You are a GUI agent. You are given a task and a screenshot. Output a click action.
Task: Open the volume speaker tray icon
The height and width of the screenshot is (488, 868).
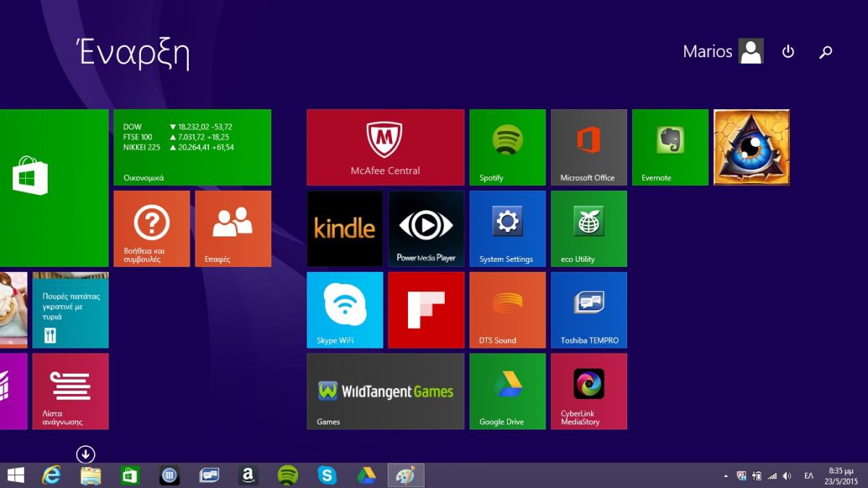tap(787, 476)
